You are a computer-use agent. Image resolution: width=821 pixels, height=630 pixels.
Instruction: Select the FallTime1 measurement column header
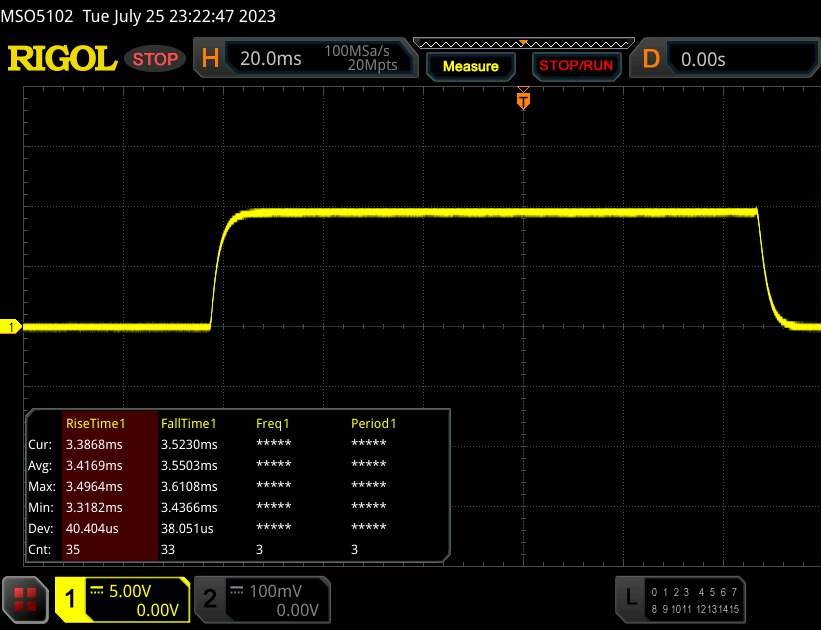point(188,424)
